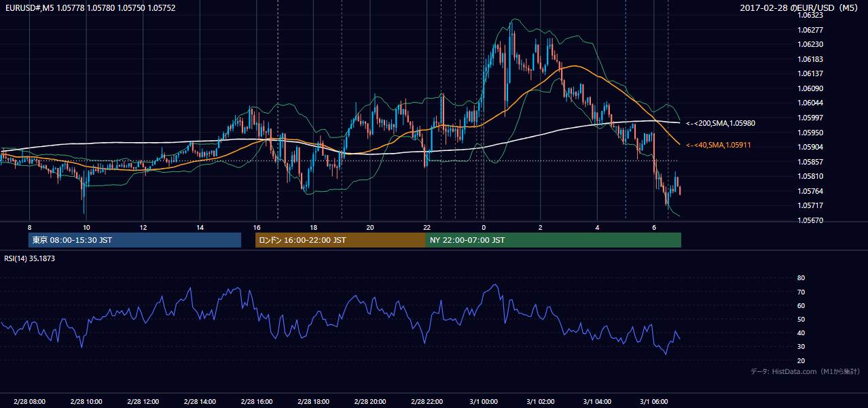Click hour tick 22 below the price chart
The image size is (868, 408).
[427, 227]
